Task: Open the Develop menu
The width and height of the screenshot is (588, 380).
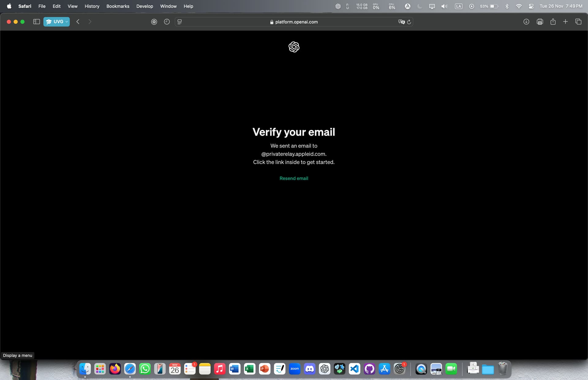Action: coord(145,6)
